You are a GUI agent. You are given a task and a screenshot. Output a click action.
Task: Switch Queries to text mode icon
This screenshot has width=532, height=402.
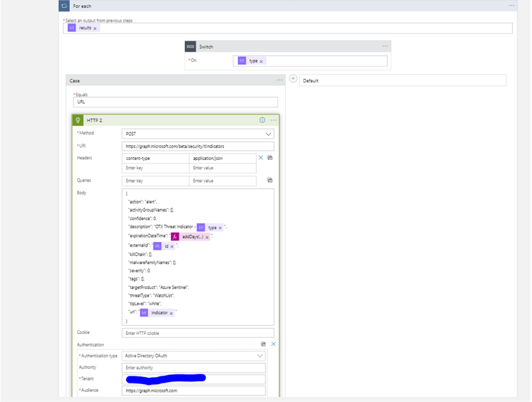click(270, 181)
